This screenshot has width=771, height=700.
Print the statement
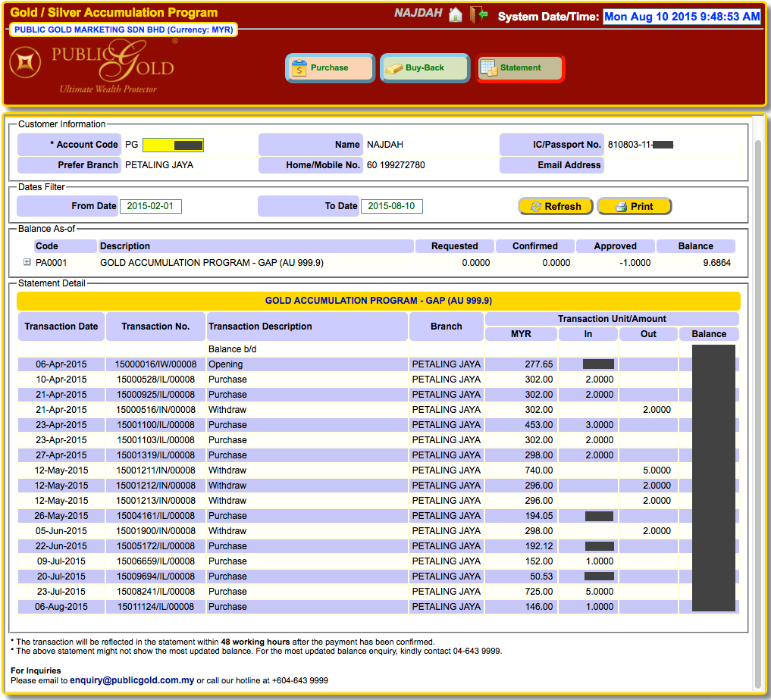pyautogui.click(x=634, y=206)
